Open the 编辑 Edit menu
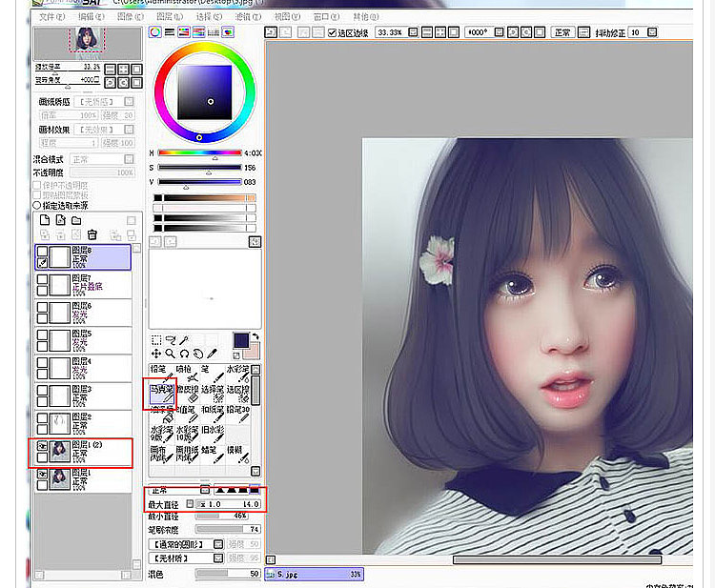The width and height of the screenshot is (715, 588). tap(91, 16)
